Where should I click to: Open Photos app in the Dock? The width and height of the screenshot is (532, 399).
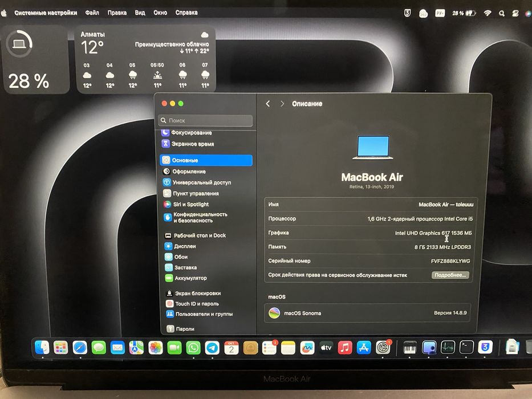pos(156,348)
